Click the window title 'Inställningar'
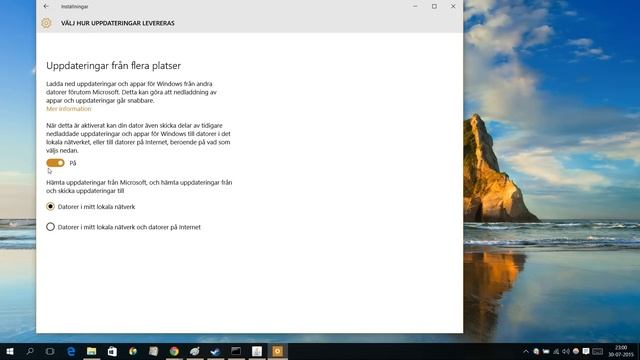The height and width of the screenshot is (360, 640). (x=74, y=7)
